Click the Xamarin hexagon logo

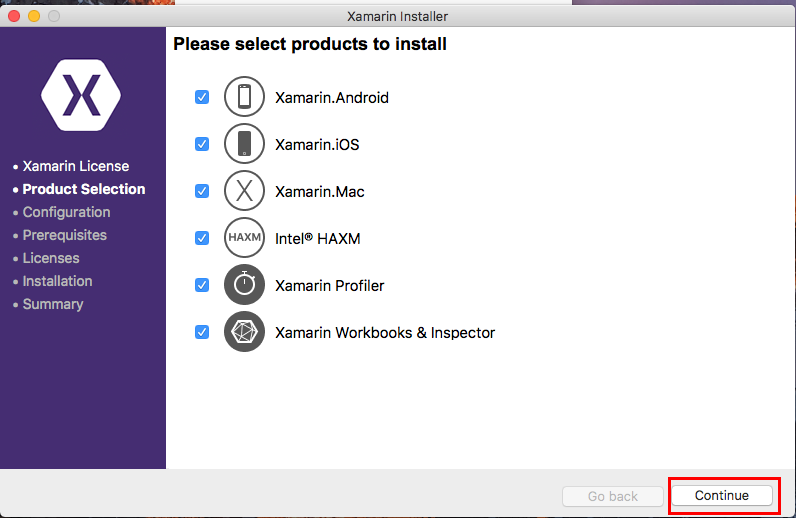[x=81, y=95]
